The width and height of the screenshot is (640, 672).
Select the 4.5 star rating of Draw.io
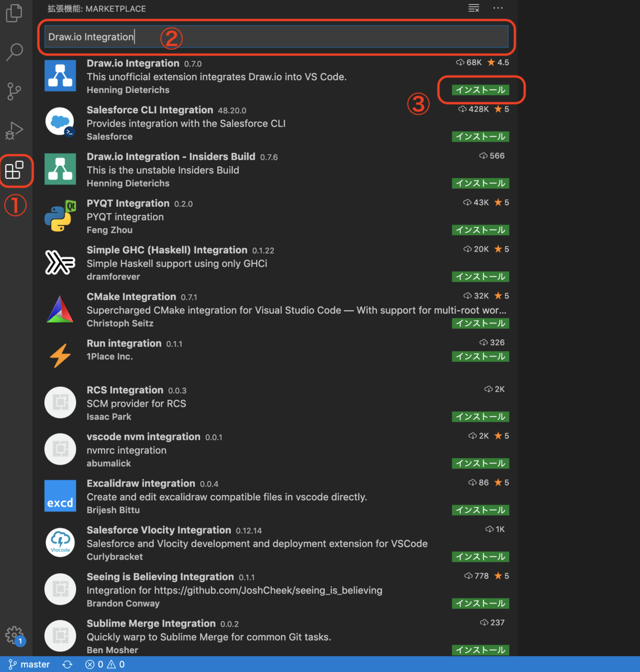[498, 62]
